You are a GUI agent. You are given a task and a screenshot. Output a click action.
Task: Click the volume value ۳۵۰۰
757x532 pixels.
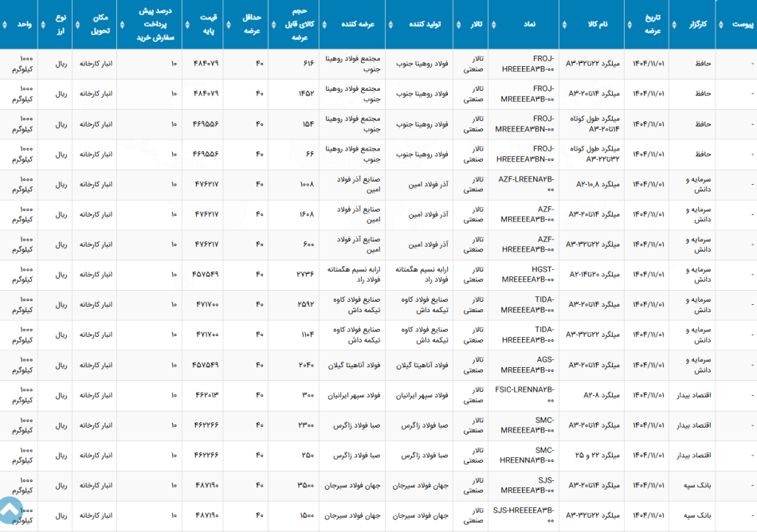[x=306, y=485]
